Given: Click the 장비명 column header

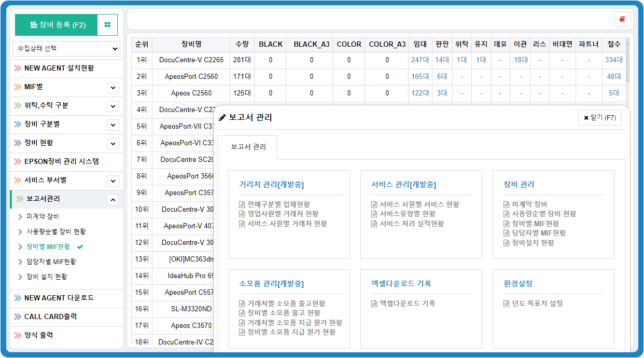Looking at the screenshot, I should coord(191,44).
